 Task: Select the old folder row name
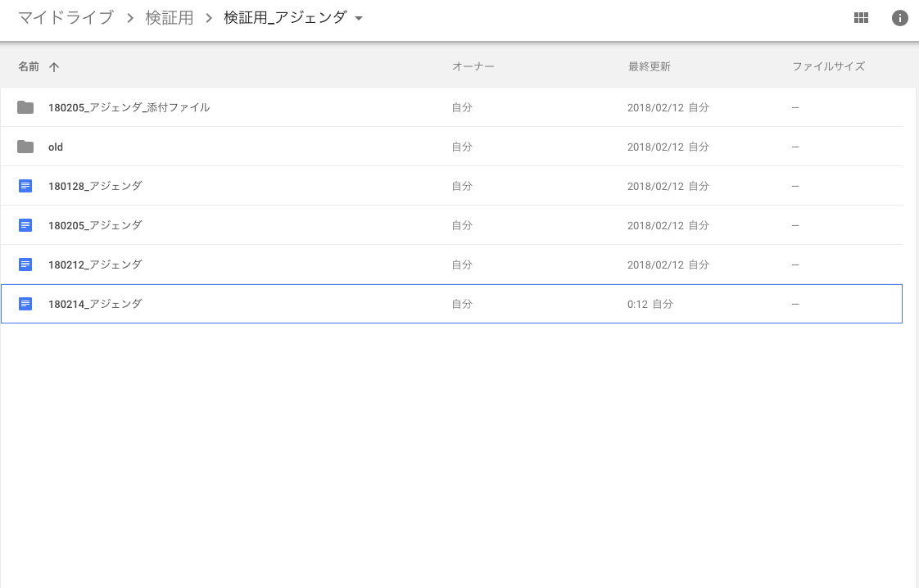point(56,147)
